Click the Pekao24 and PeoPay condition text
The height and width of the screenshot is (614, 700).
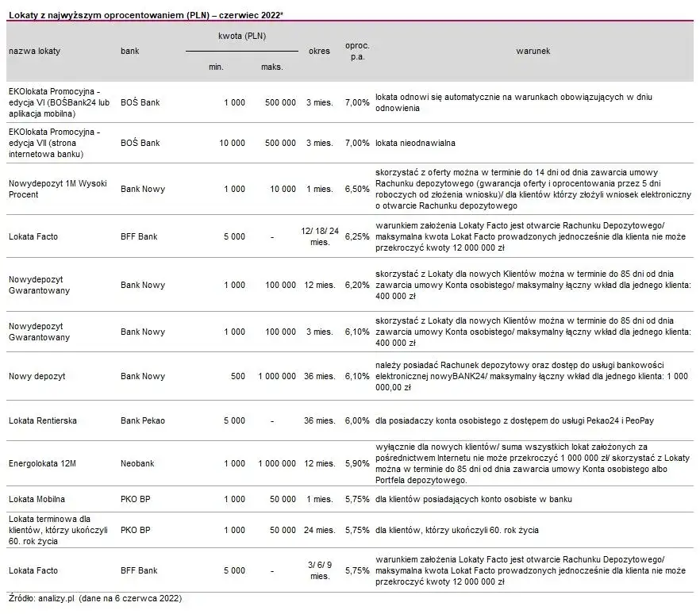coord(514,420)
